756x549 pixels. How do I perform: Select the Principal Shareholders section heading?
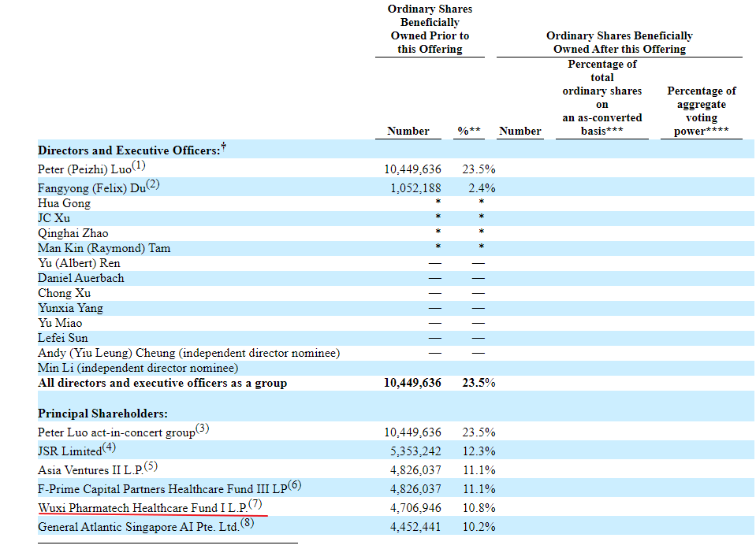[x=102, y=414]
